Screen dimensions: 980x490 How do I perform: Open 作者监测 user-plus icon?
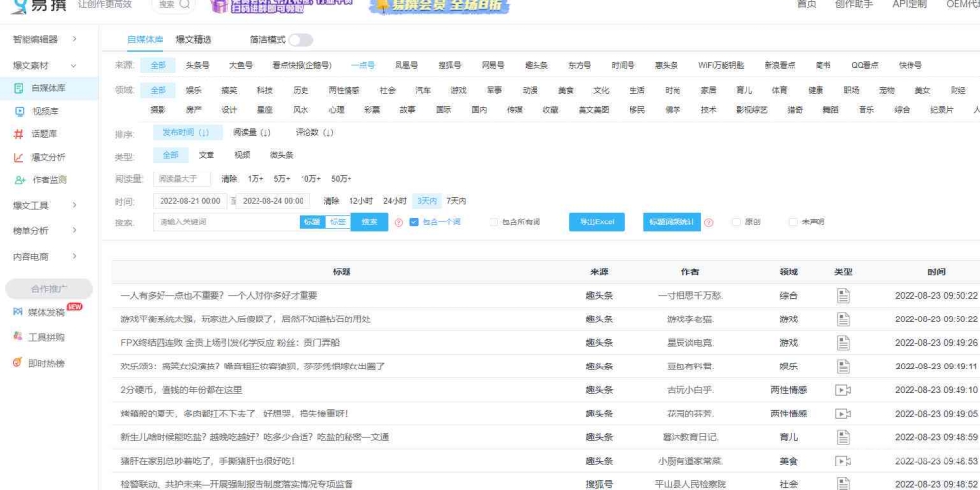(x=19, y=180)
